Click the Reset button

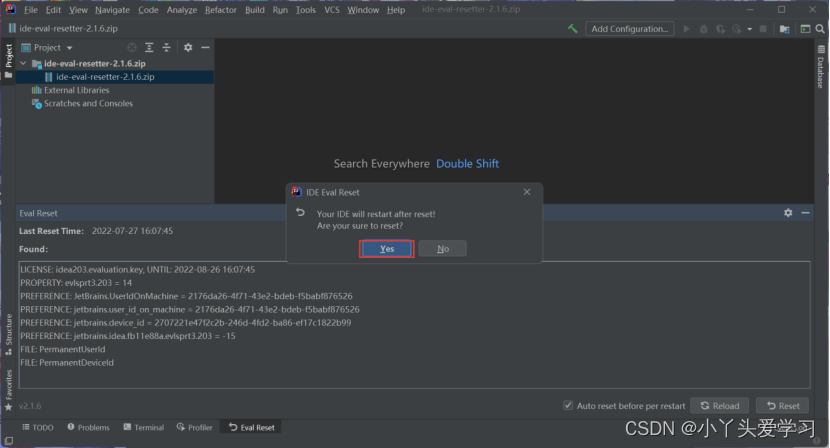pos(783,406)
